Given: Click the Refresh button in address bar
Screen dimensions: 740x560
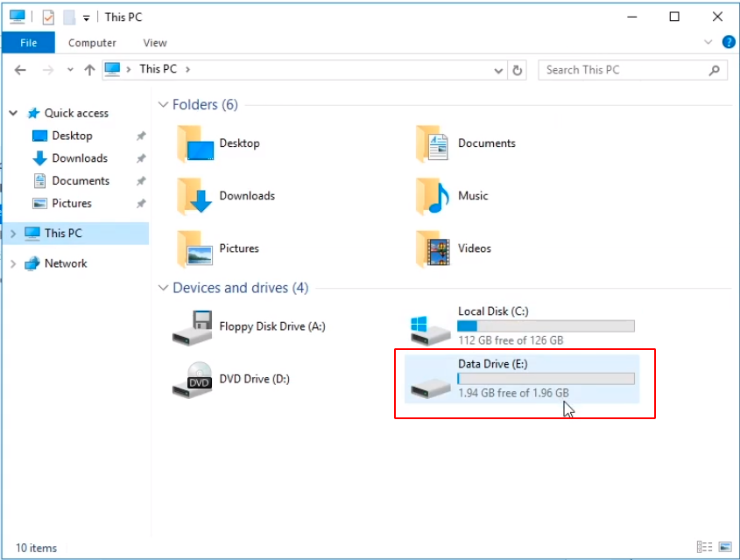Looking at the screenshot, I should 518,70.
